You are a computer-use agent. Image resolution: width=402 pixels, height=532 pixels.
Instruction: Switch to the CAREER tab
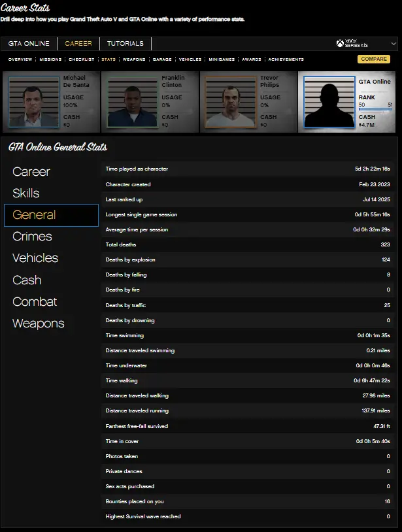(78, 43)
